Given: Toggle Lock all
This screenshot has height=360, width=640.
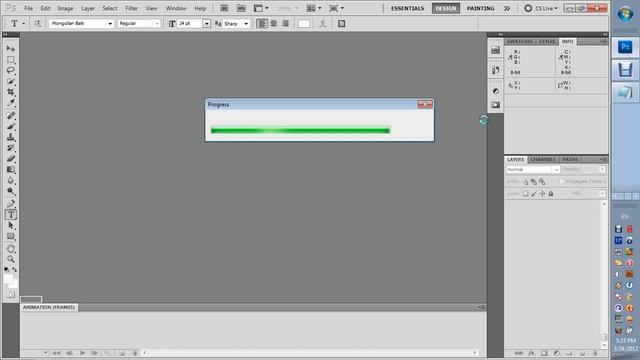Looking at the screenshot, I should click(551, 193).
